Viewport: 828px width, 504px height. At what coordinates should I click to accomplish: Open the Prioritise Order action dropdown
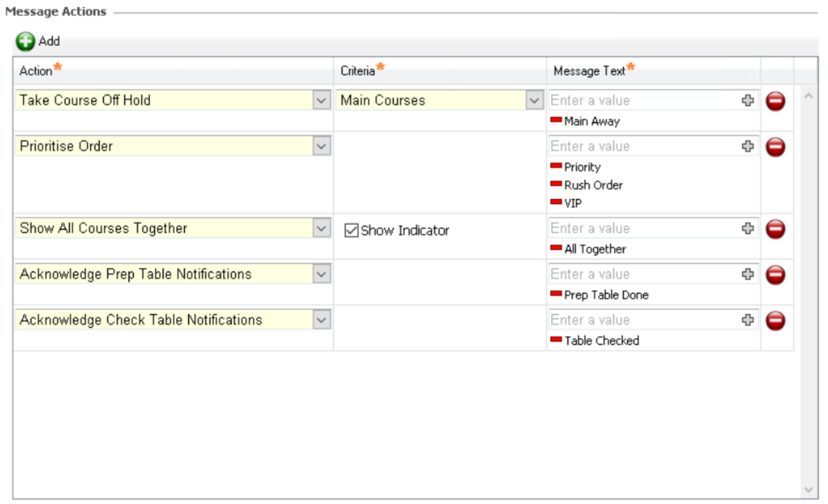tap(321, 147)
